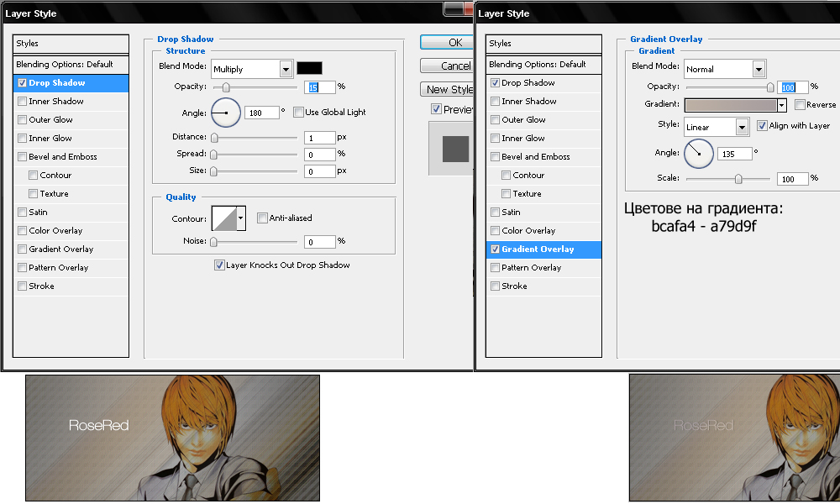This screenshot has height=504, width=840.
Task: Enable Stroke checkbox in left dialog
Action: pyautogui.click(x=23, y=286)
